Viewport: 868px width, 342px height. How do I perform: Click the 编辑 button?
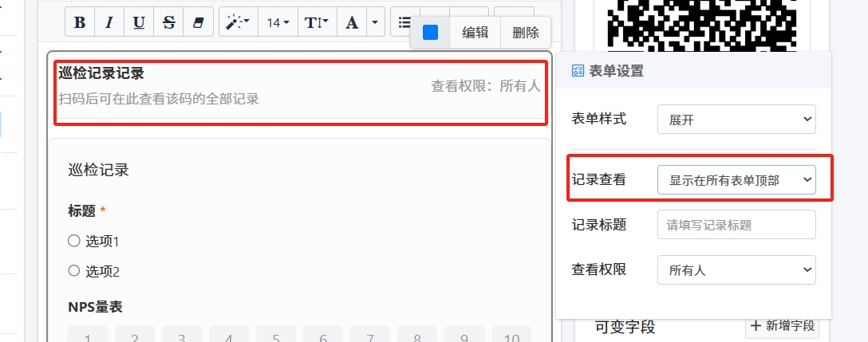coord(475,33)
